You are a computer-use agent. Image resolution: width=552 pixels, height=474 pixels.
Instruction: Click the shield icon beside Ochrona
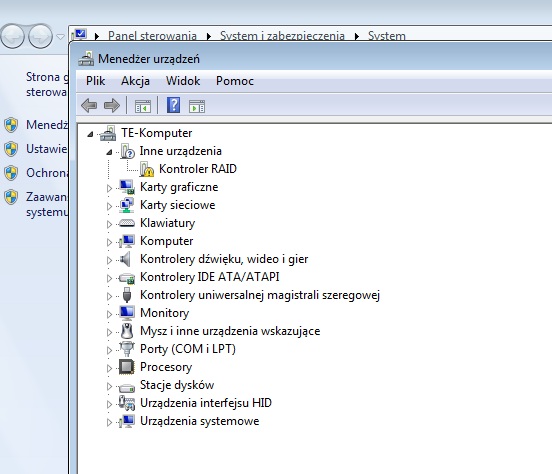point(11,173)
